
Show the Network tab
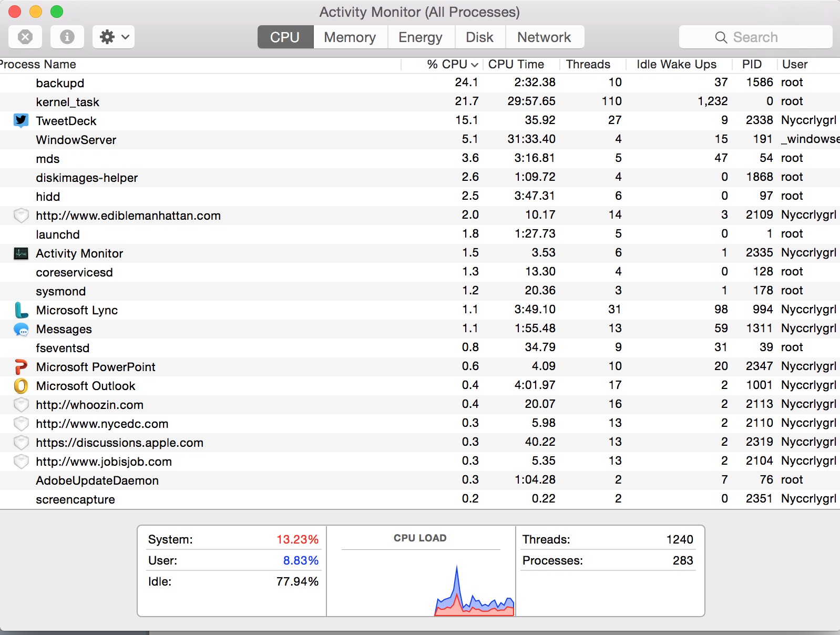[x=545, y=37]
